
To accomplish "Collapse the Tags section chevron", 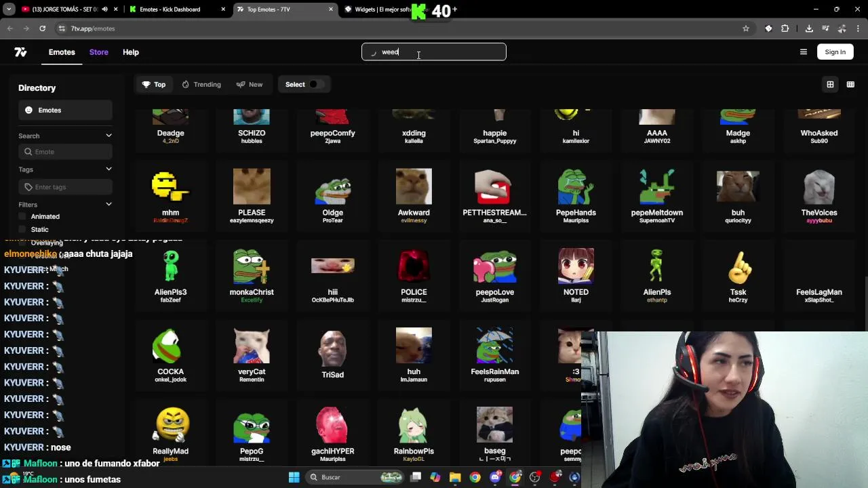I will point(108,169).
